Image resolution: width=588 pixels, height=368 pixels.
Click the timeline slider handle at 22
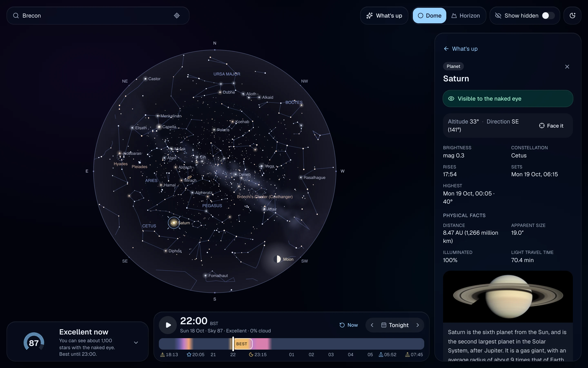tap(233, 344)
